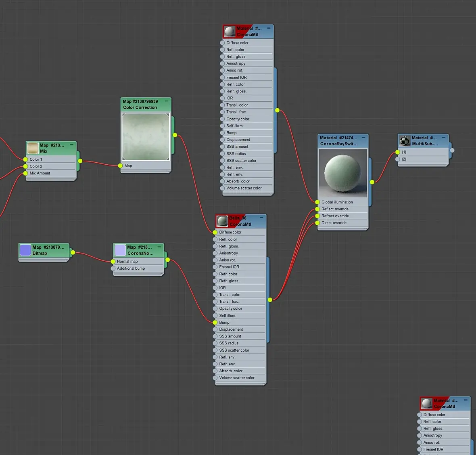Viewport: 476px width, 455px height.
Task: Click the Multi/Sub node output socket
Action: [x=452, y=150]
